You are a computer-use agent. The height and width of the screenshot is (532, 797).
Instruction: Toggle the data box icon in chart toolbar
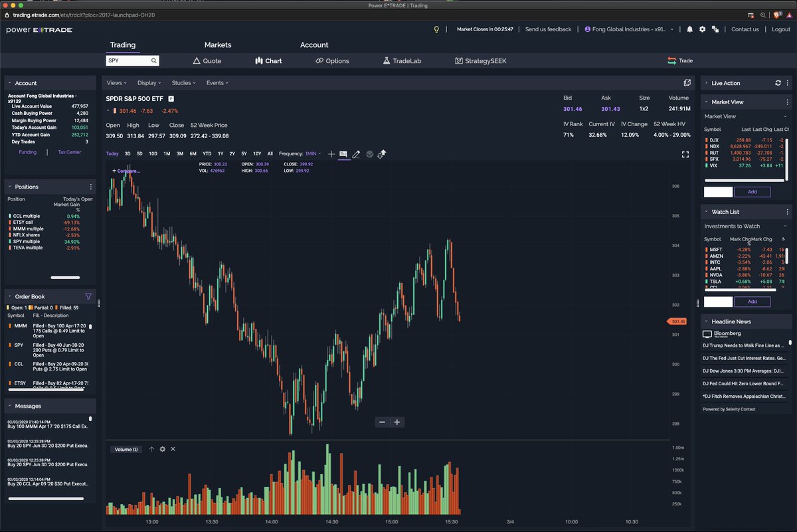[343, 154]
